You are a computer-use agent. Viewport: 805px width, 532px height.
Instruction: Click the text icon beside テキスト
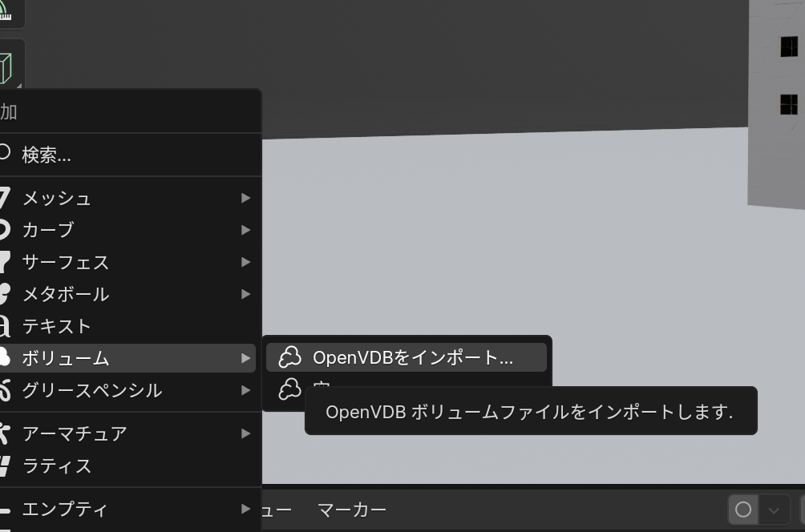point(5,326)
